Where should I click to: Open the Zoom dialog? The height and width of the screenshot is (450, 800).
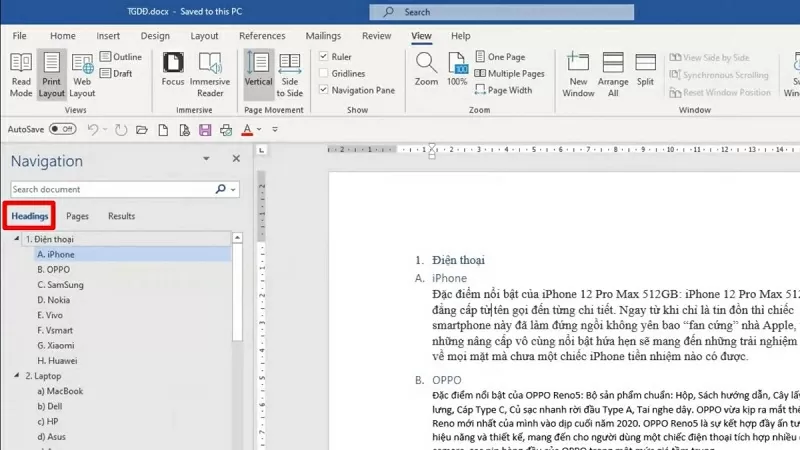[x=426, y=71]
